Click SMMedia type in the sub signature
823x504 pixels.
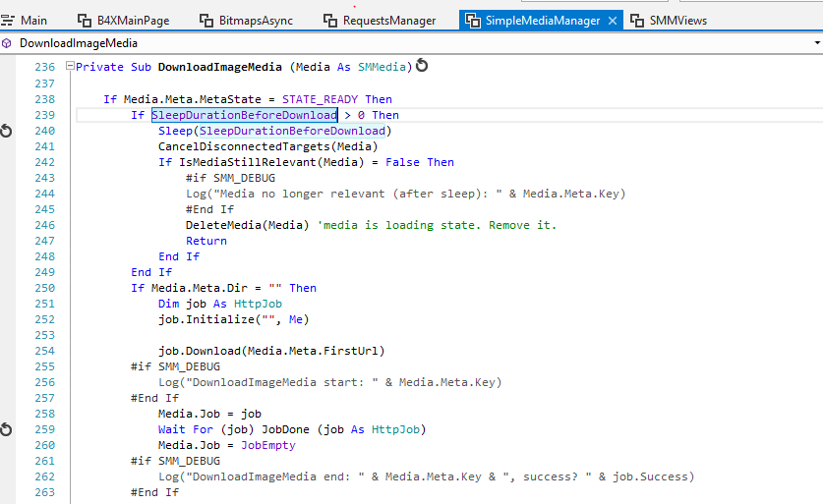coord(382,67)
